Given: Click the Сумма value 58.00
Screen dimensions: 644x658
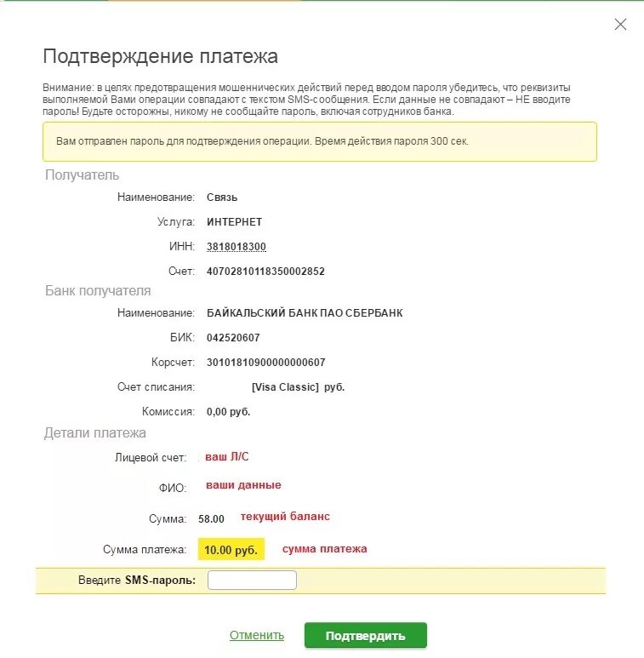Looking at the screenshot, I should coord(211,519).
